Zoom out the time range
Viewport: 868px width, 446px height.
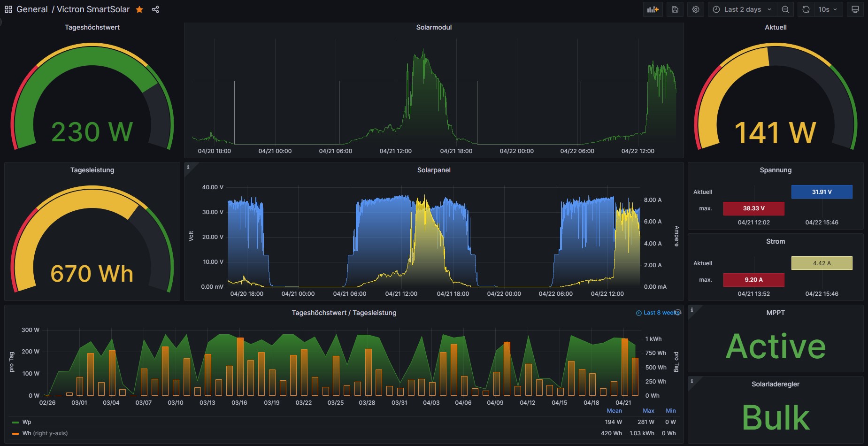785,9
